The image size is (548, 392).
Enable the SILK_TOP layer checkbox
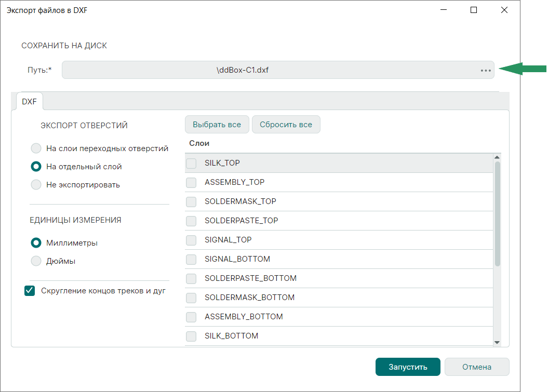(191, 163)
